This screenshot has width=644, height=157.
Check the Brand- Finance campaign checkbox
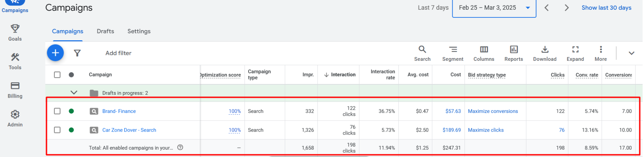coord(57,111)
